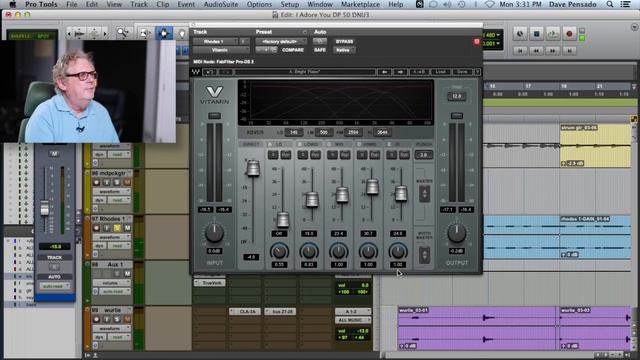Click the automation SAFE button
Viewport: 640px width, 360px height.
click(320, 50)
